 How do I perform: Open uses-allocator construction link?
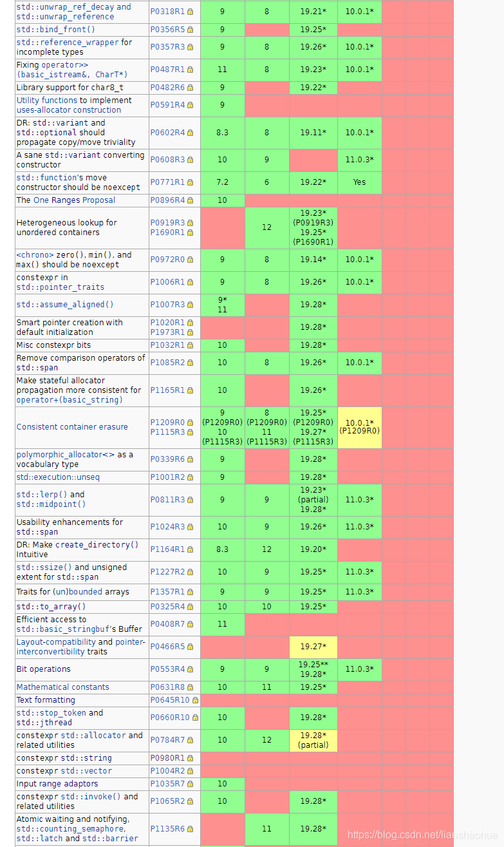(69, 110)
